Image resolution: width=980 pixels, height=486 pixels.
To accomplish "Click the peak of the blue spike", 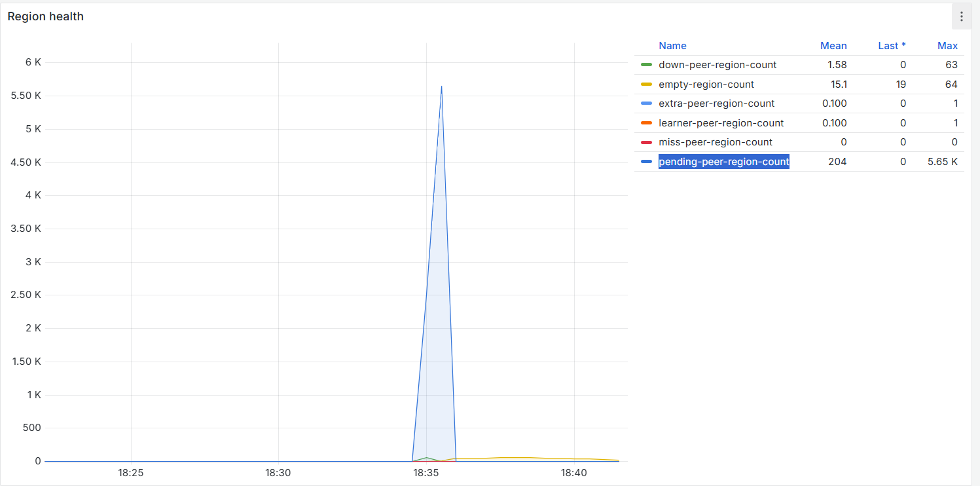I will 441,86.
